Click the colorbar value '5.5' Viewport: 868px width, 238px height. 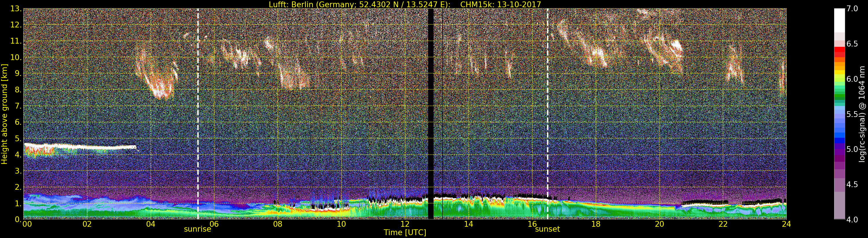pyautogui.click(x=852, y=114)
